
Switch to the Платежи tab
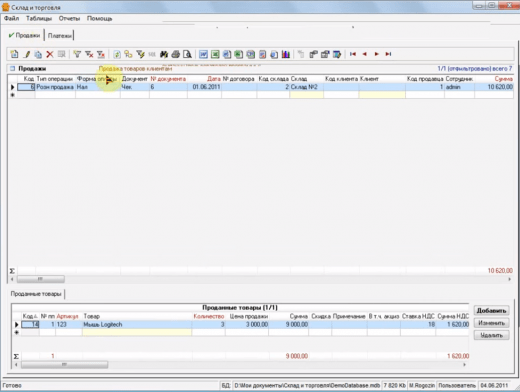[59, 35]
